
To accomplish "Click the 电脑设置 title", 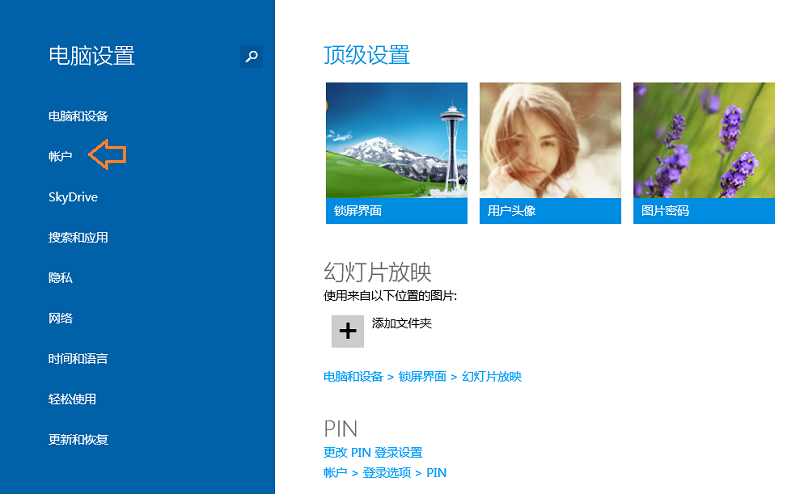I will click(x=91, y=56).
